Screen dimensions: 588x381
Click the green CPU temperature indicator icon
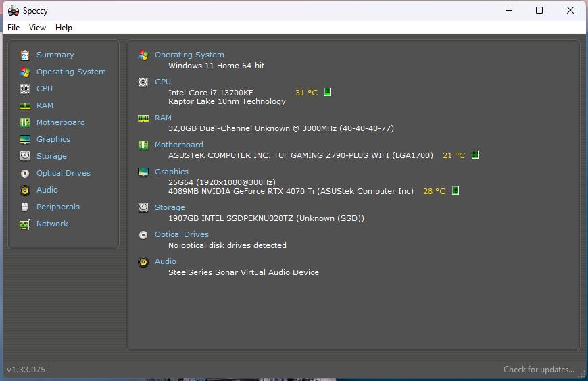tap(328, 92)
